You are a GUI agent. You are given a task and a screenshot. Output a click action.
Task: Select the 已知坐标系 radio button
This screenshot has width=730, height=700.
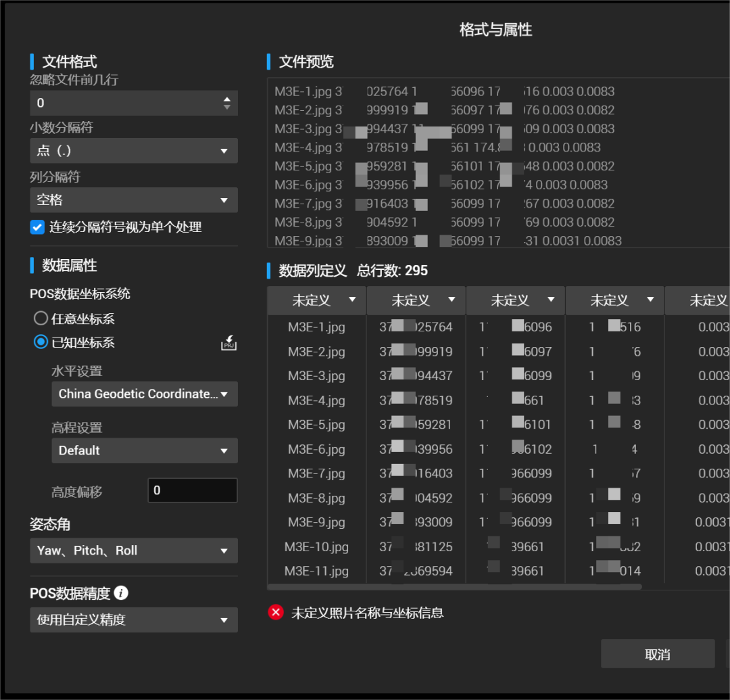pos(41,342)
